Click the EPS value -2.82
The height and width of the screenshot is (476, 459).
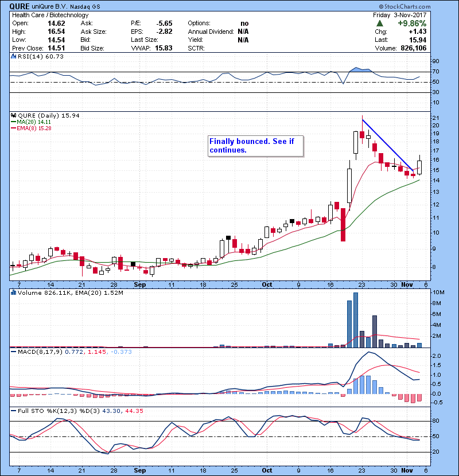[164, 32]
